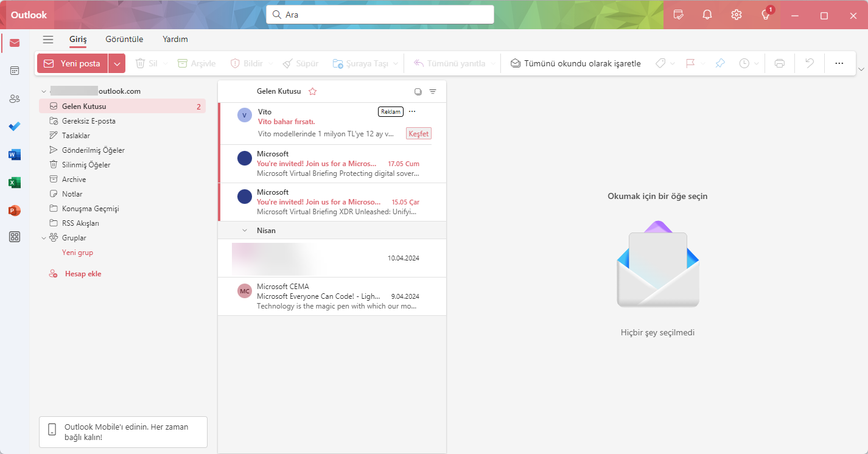Click Hesap ekle to add an account
Image resolution: width=868 pixels, height=454 pixels.
tap(75, 274)
